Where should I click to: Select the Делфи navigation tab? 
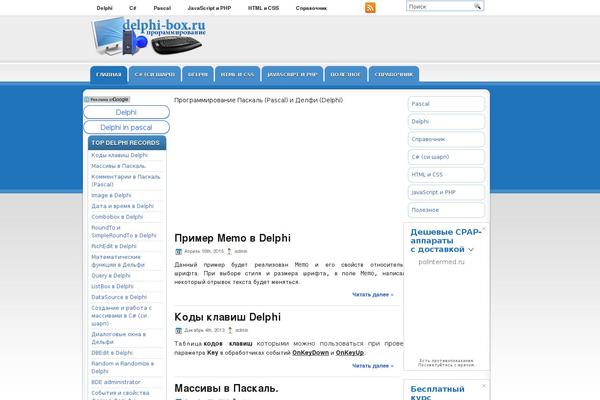[198, 74]
